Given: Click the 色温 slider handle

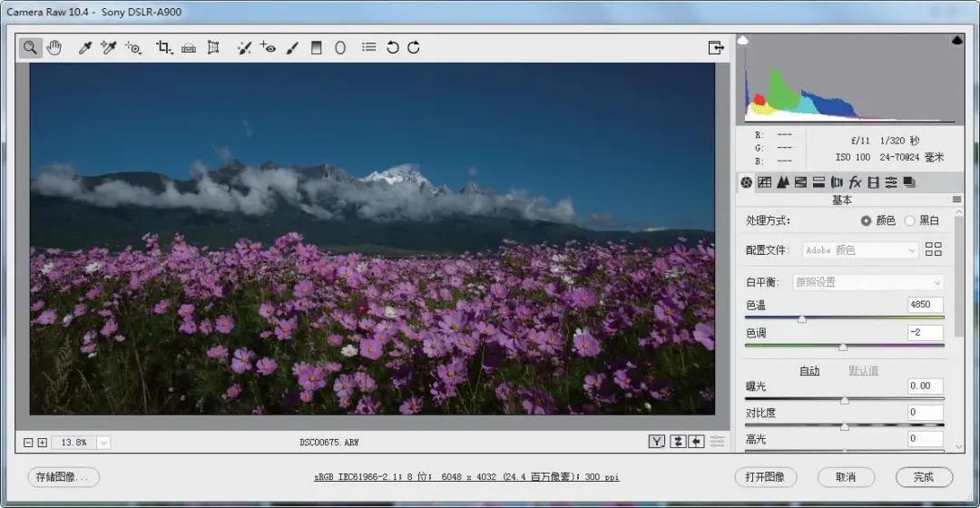Looking at the screenshot, I should pos(802,318).
